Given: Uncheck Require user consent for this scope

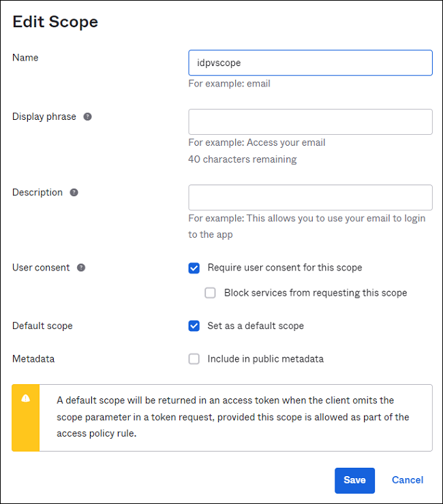Looking at the screenshot, I should (194, 268).
